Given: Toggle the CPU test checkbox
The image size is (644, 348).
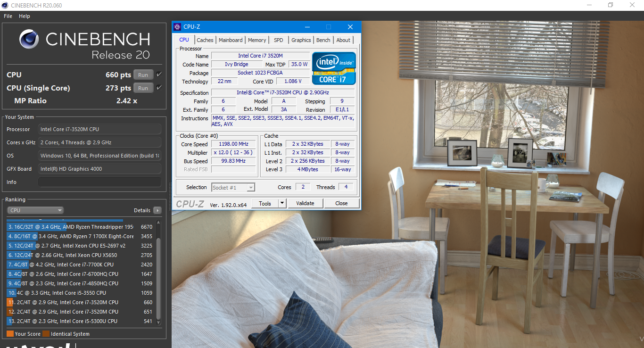Looking at the screenshot, I should tap(159, 75).
